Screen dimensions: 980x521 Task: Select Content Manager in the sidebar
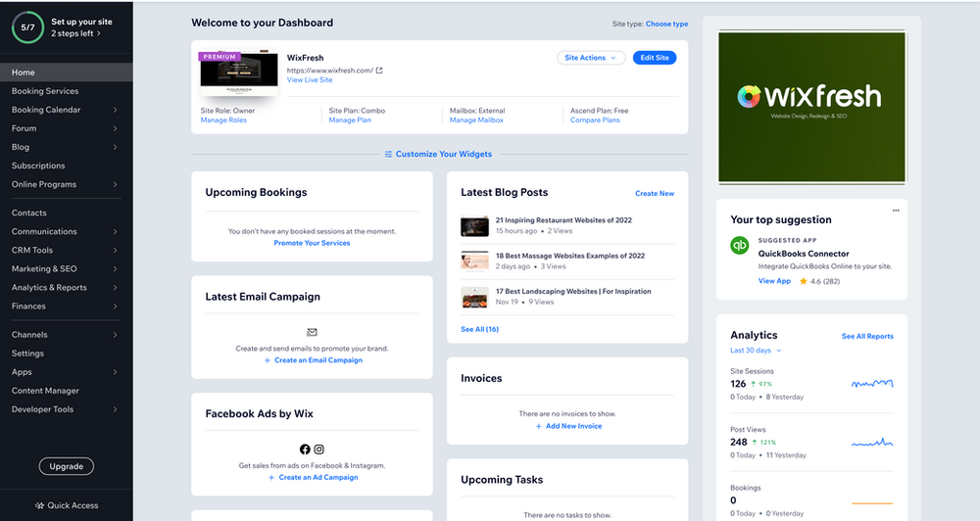pyautogui.click(x=45, y=391)
